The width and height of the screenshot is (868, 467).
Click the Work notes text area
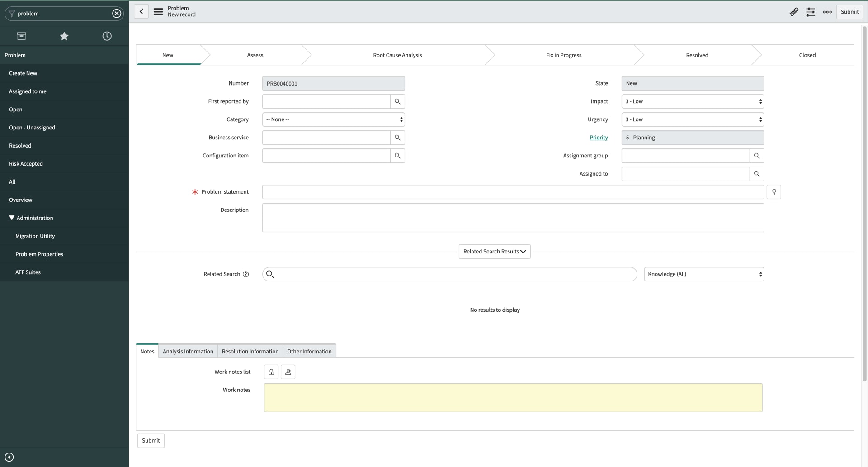coord(513,398)
